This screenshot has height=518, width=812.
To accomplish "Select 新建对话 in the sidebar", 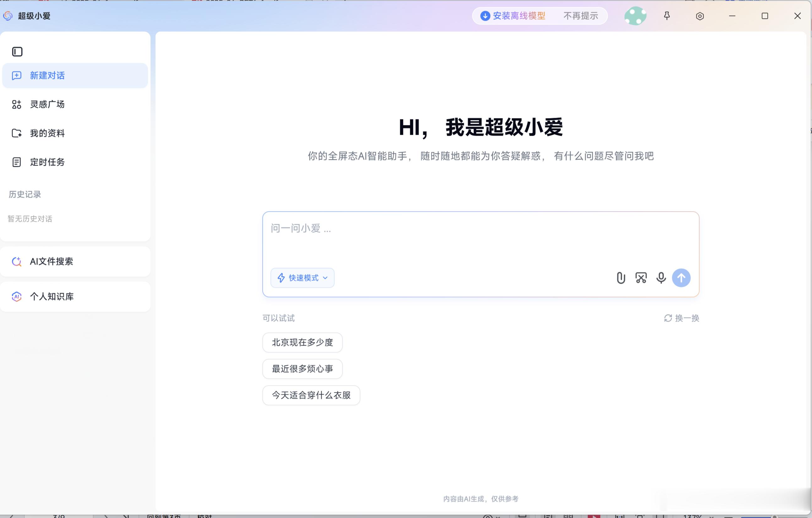I will click(75, 75).
